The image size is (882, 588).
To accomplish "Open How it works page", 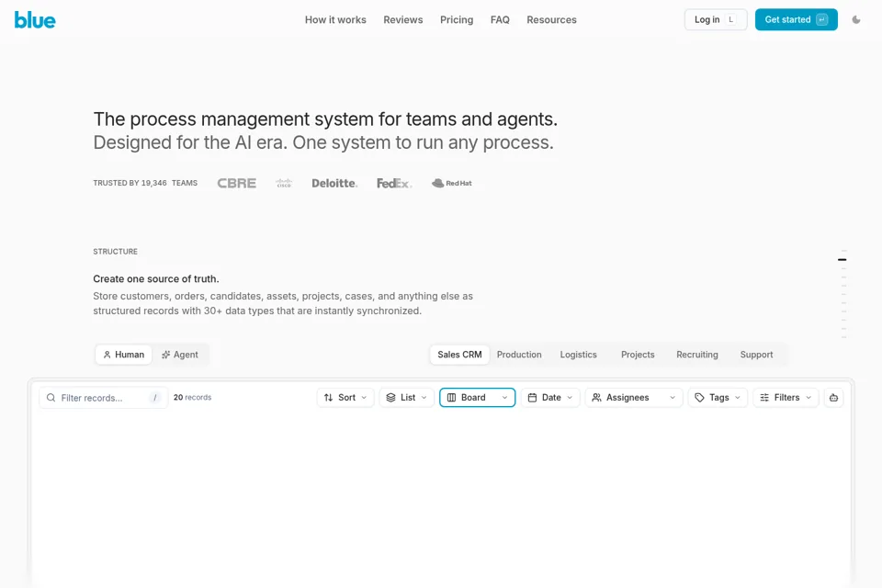I will (x=335, y=19).
